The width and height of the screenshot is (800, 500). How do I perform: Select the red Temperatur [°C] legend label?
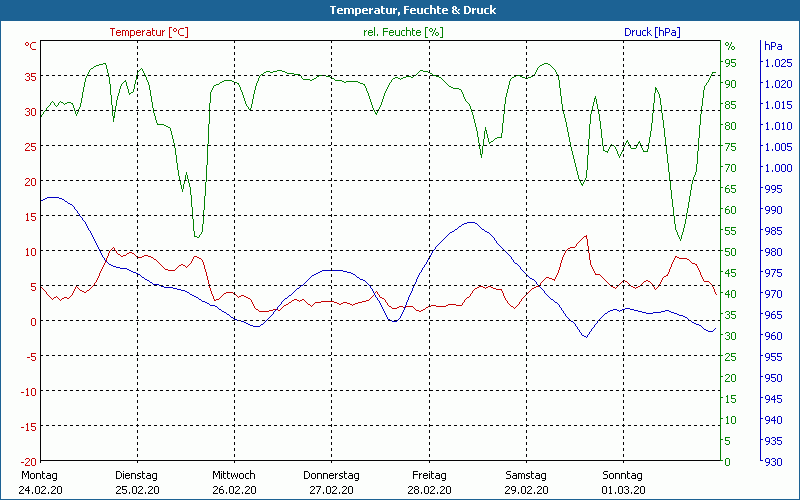[x=149, y=32]
